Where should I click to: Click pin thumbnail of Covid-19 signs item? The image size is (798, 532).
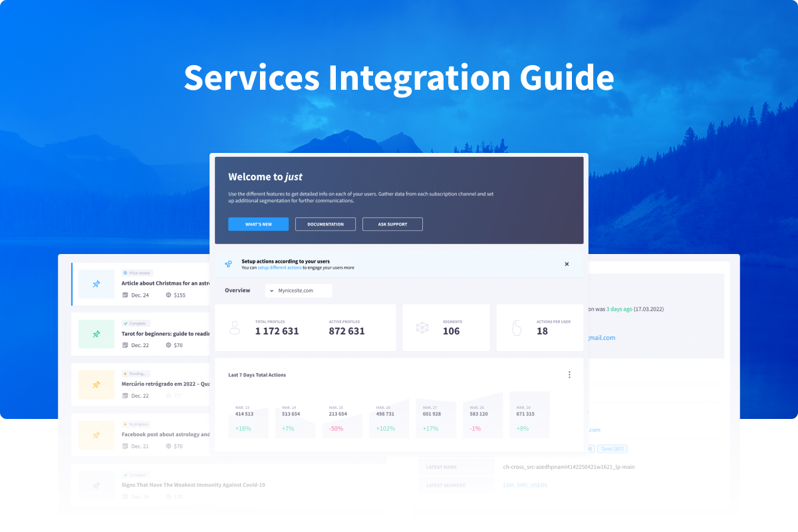96,485
